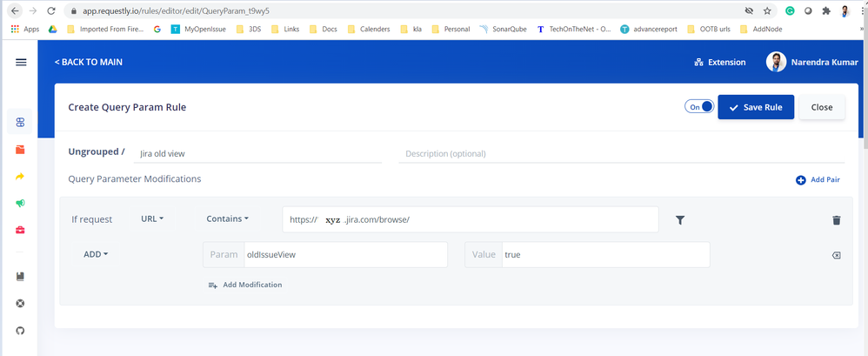The image size is (868, 356).
Task: Open Google Drive bookmark icon
Action: [52, 29]
